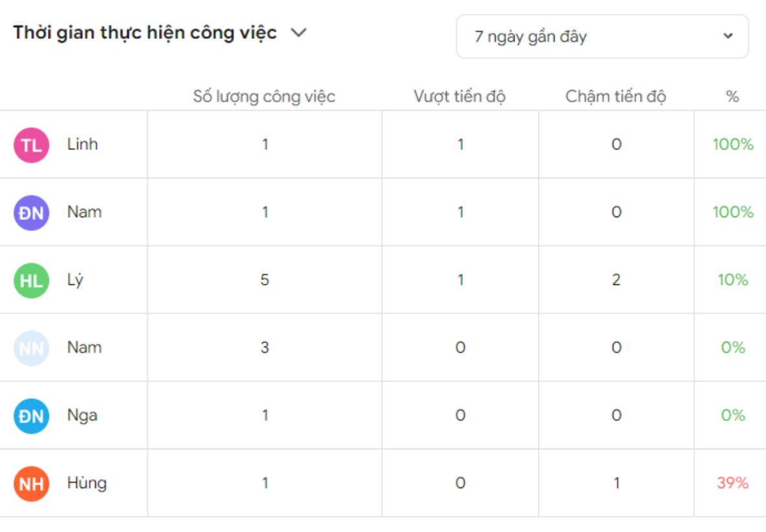Open the name 'Hùng' in the table
The width and height of the screenshot is (766, 532).
pos(87,483)
